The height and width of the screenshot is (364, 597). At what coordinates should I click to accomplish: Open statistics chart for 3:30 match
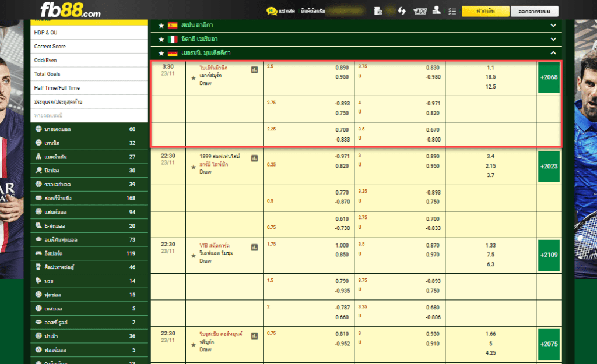coord(254,70)
